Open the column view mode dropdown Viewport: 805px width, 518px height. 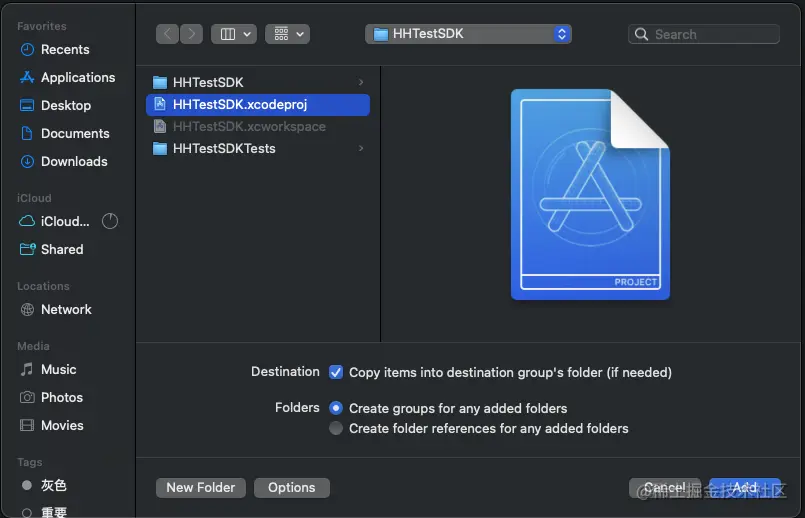pos(234,34)
